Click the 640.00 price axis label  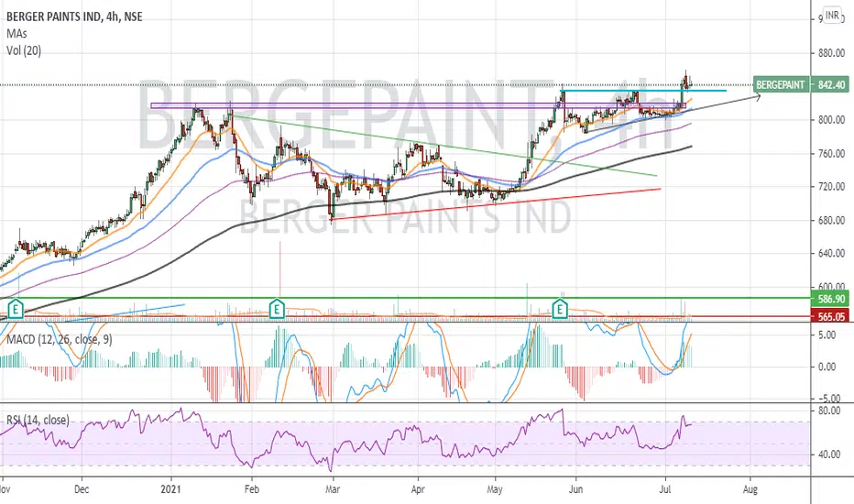(831, 253)
